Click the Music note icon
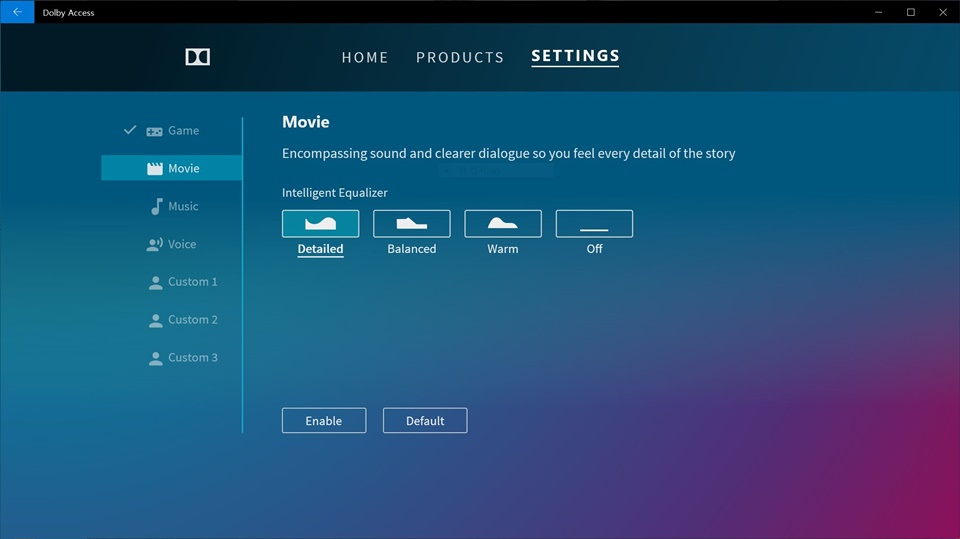 tap(155, 206)
